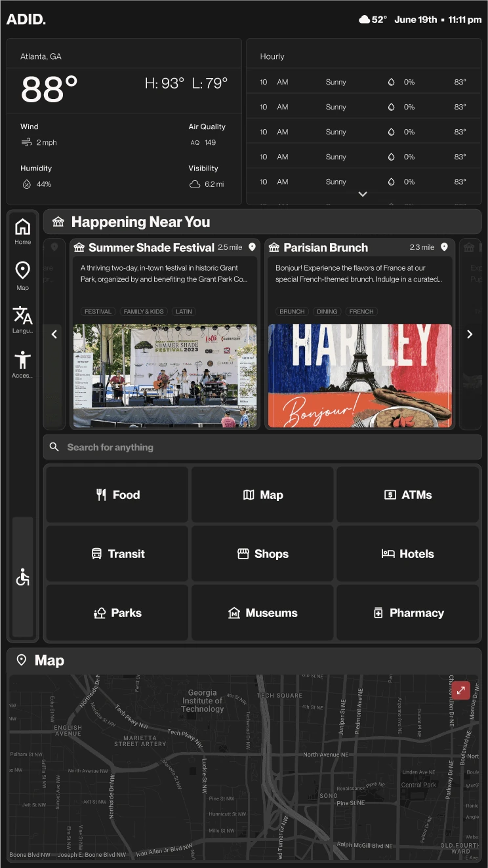
Task: Show previous event with left arrow
Action: point(54,334)
